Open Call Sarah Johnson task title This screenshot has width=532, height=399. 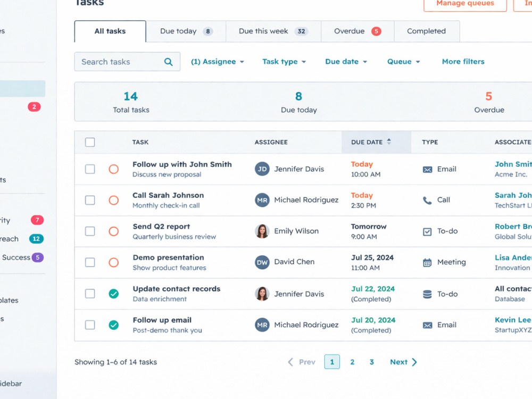[x=168, y=195]
